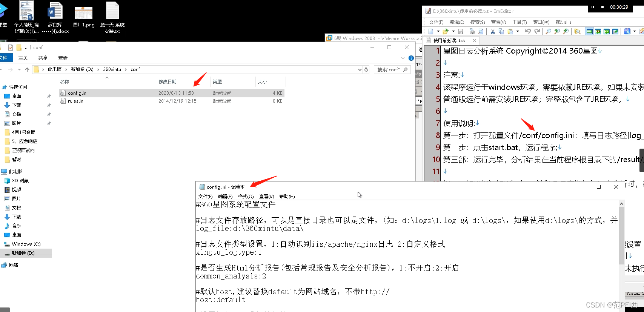This screenshot has height=312, width=644.
Task: Open 搜索(S) menu in EmEditor
Action: tap(478, 22)
